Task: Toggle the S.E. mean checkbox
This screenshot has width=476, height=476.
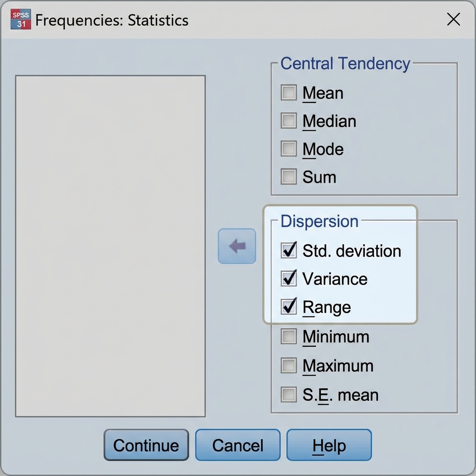Action: 289,395
